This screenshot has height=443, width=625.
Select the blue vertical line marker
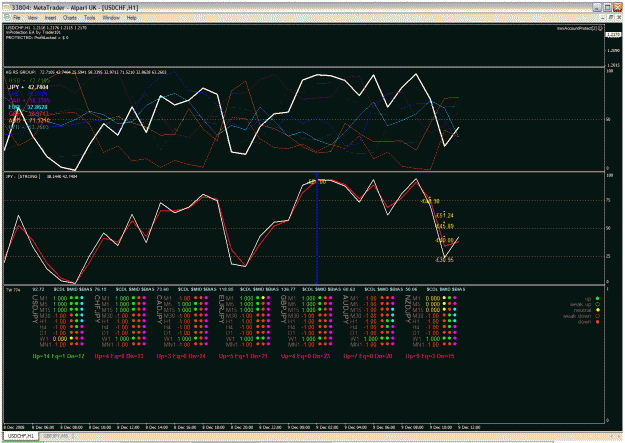[x=317, y=228]
